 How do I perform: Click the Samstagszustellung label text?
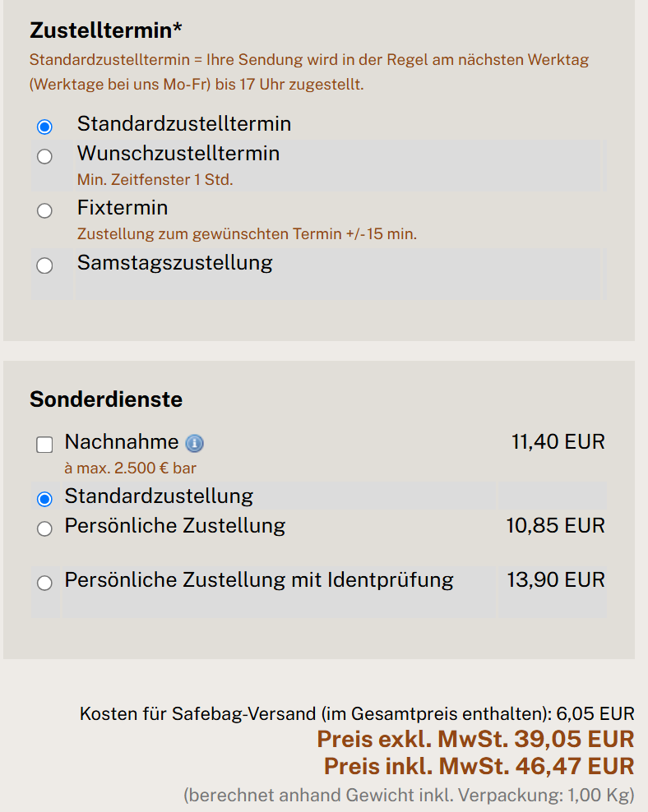tap(174, 263)
